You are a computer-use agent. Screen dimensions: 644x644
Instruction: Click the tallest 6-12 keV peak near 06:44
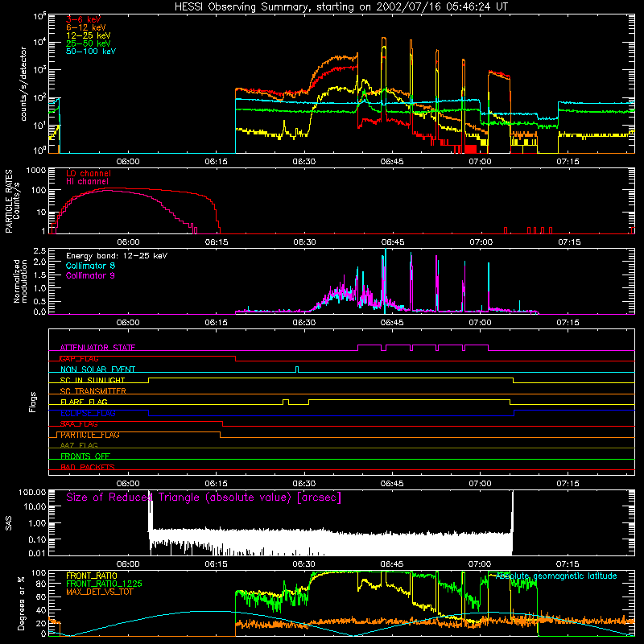point(384,38)
